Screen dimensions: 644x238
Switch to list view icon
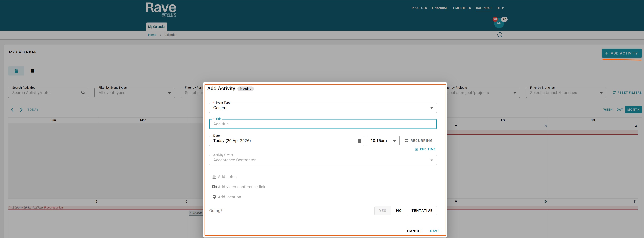(x=33, y=71)
